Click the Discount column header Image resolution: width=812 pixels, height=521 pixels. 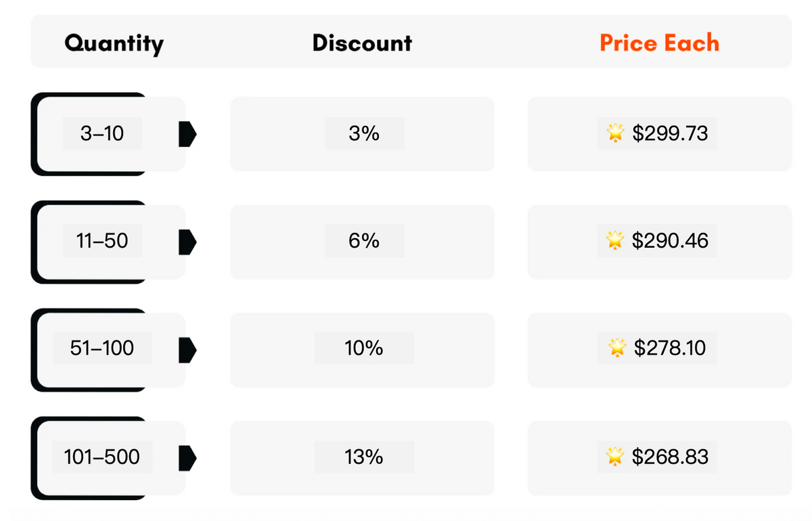point(362,43)
